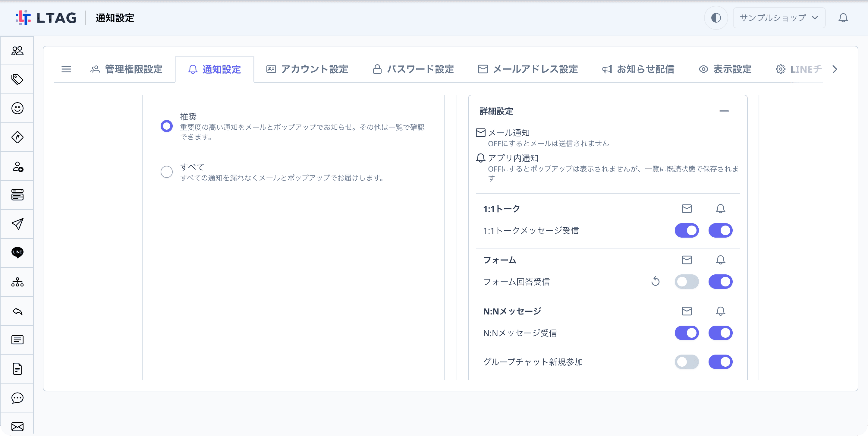Enable mail toggle for グループチャット新規参加
This screenshot has width=868, height=436.
coord(686,362)
